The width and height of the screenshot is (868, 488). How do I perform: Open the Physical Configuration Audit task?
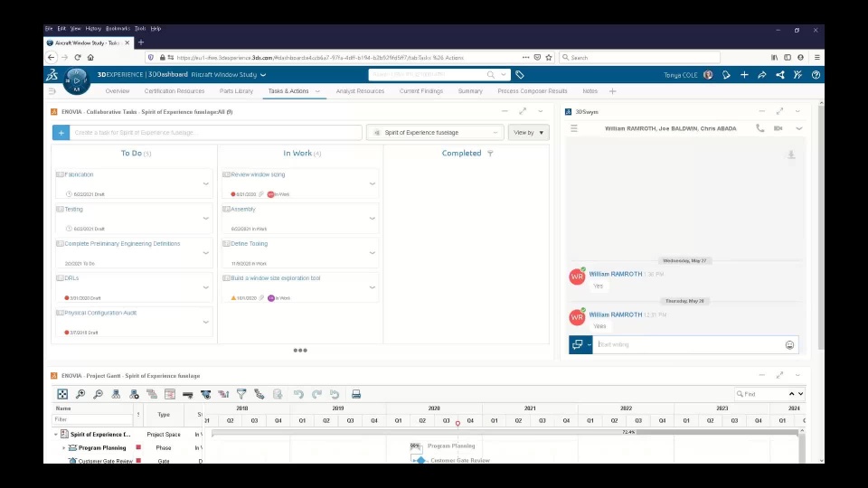[x=100, y=313]
